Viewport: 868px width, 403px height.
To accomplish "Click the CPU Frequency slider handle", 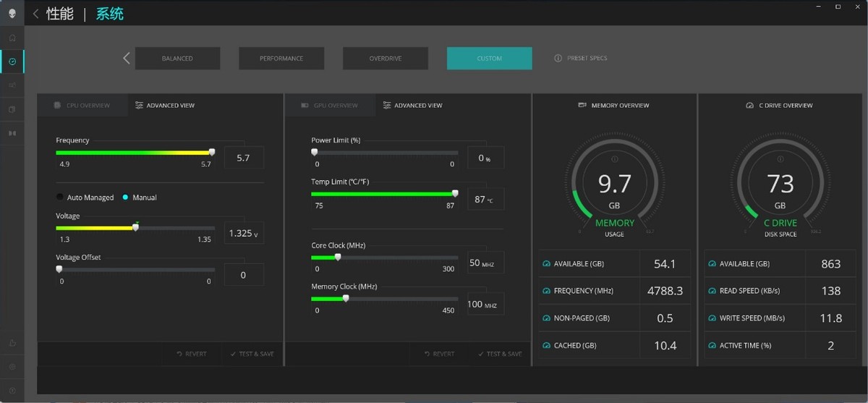I will pyautogui.click(x=212, y=153).
